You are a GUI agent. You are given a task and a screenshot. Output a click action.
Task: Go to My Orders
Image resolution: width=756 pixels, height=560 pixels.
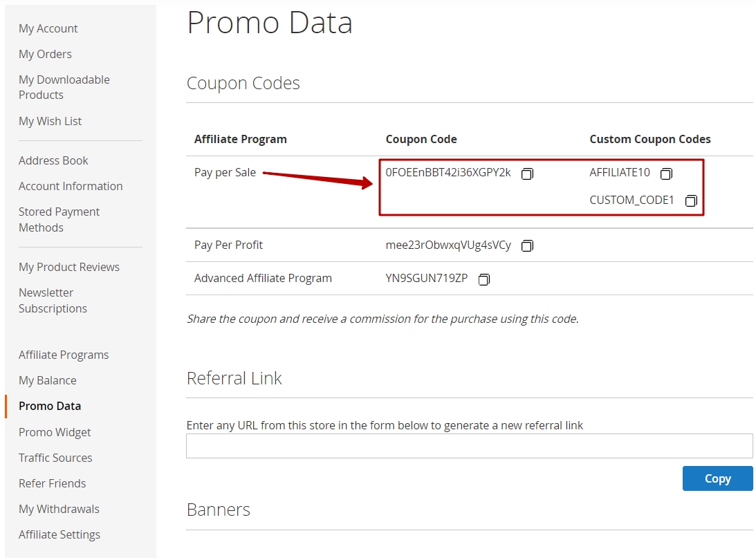pos(46,54)
